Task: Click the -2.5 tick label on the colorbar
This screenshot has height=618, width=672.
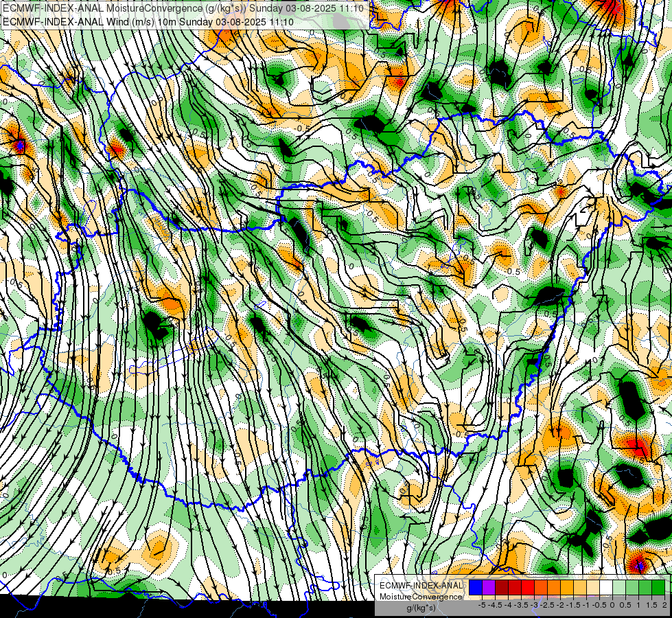Action: tap(547, 605)
